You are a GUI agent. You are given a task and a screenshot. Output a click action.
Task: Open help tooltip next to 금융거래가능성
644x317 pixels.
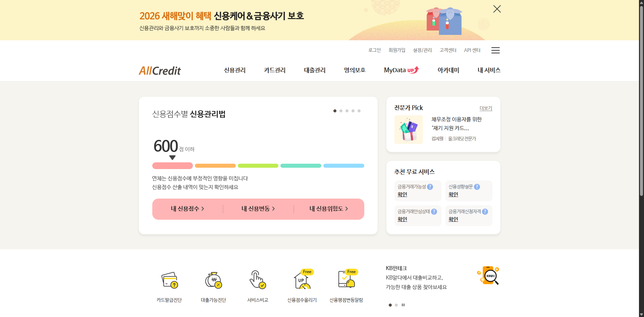[430, 187]
